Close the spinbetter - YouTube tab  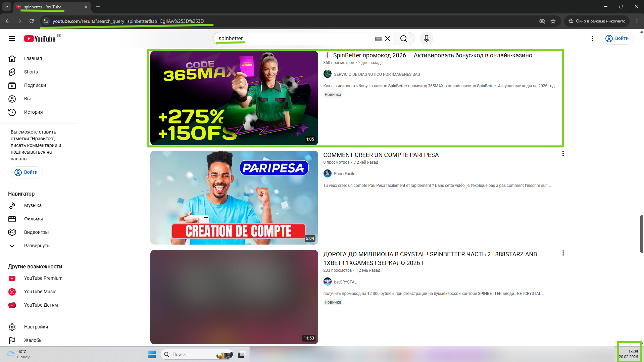86,7
